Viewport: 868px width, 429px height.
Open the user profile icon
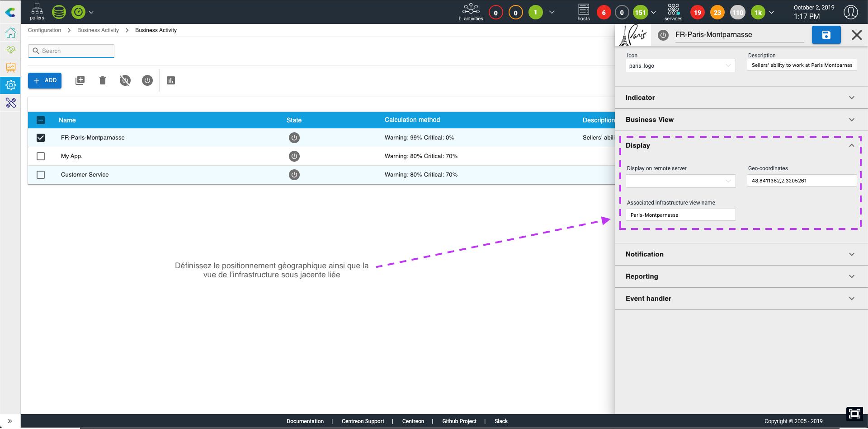(x=850, y=12)
